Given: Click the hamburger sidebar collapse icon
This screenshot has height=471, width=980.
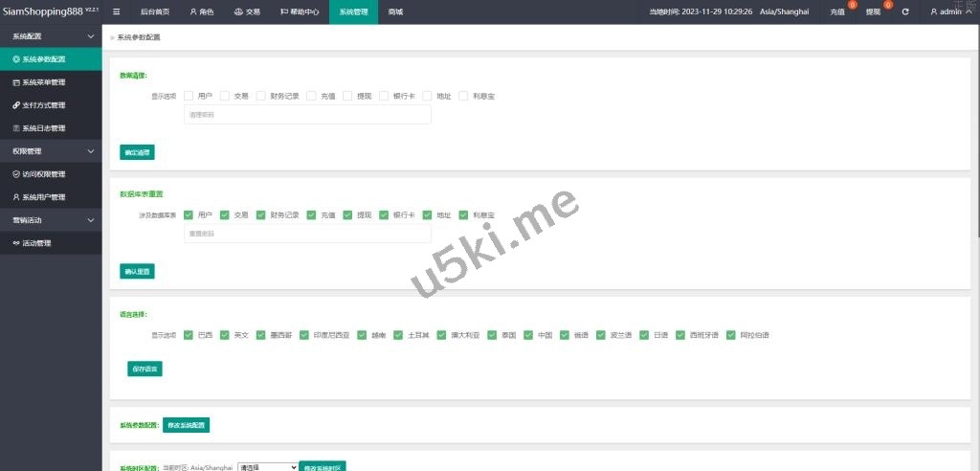Looking at the screenshot, I should (117, 12).
